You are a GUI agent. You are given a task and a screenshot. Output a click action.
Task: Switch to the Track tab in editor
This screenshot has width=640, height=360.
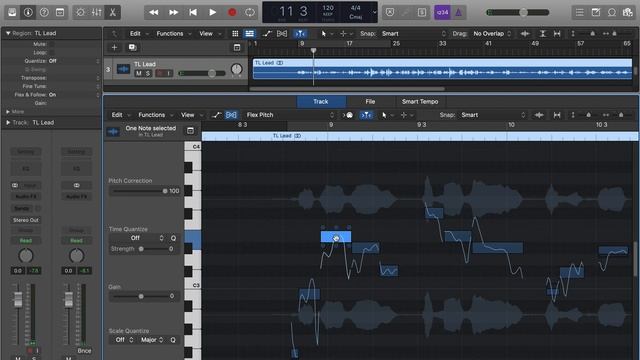[x=321, y=101]
